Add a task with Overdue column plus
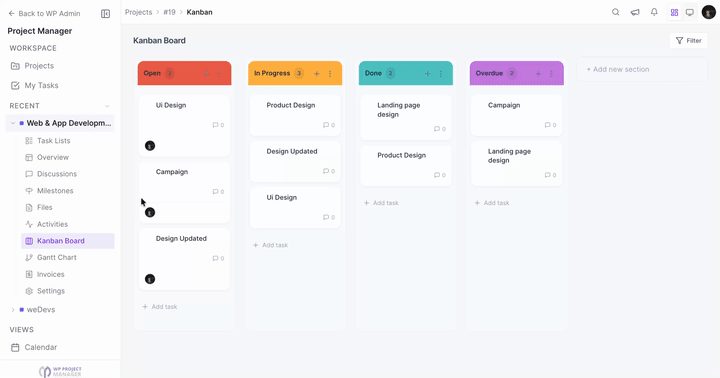The image size is (720, 378). click(x=538, y=73)
